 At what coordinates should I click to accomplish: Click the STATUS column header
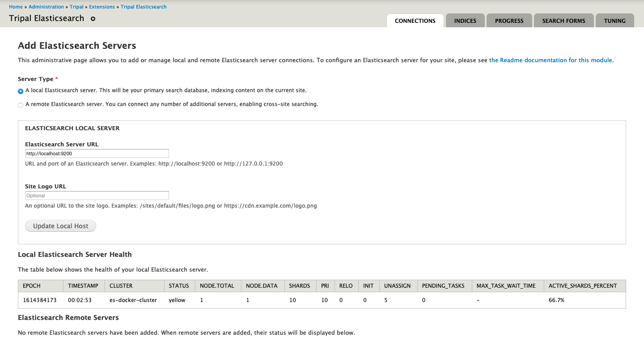pos(179,286)
